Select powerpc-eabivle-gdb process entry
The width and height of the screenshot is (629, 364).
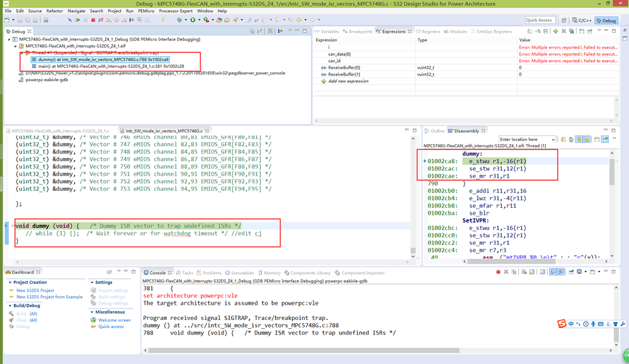click(43, 80)
